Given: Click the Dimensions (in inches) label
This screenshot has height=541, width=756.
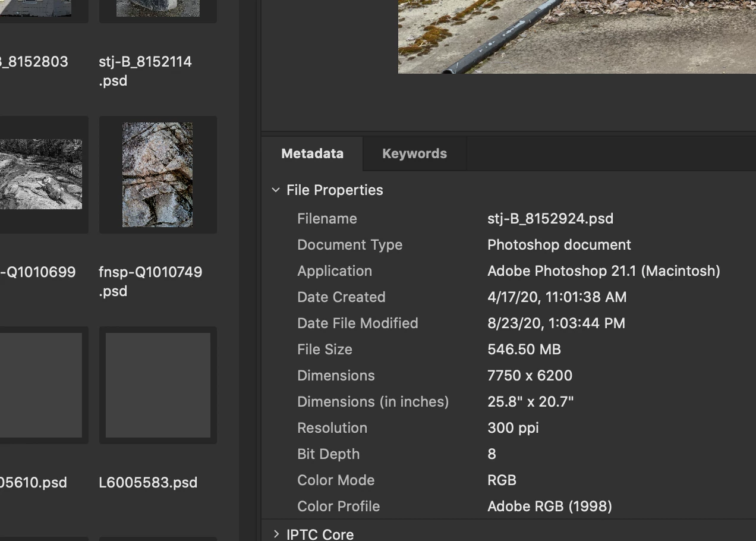Looking at the screenshot, I should click(x=373, y=402).
